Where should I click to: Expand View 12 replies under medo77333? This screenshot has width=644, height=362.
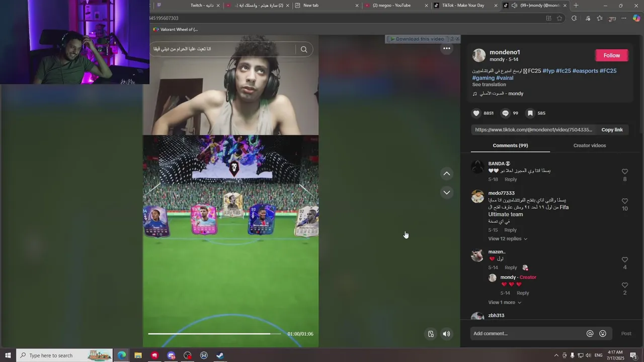pyautogui.click(x=508, y=239)
